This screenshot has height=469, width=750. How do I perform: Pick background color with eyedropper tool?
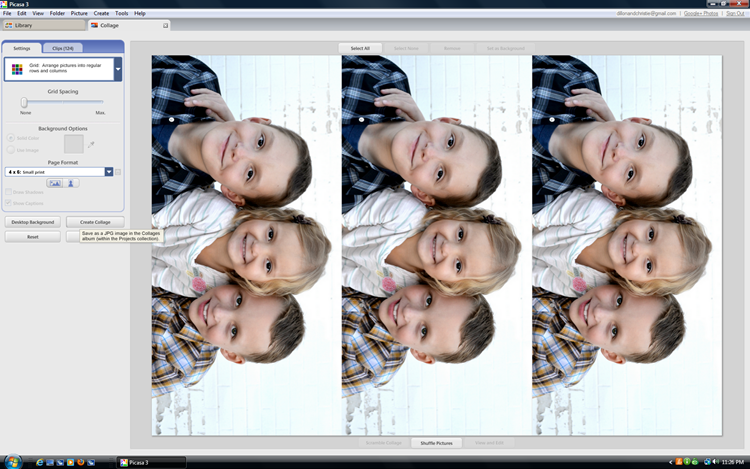tap(91, 144)
